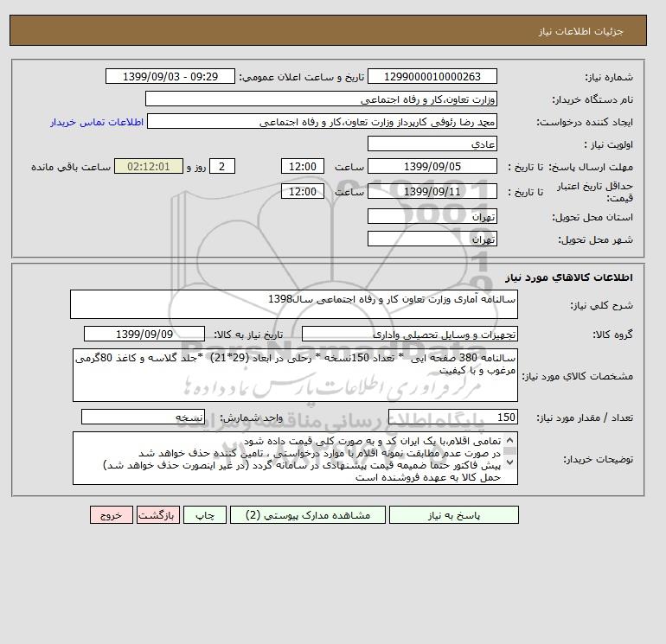Click the اطلاعات کالاهای مورد نیاز section heading
Viewport: 666px width, 644px height.
point(569,277)
